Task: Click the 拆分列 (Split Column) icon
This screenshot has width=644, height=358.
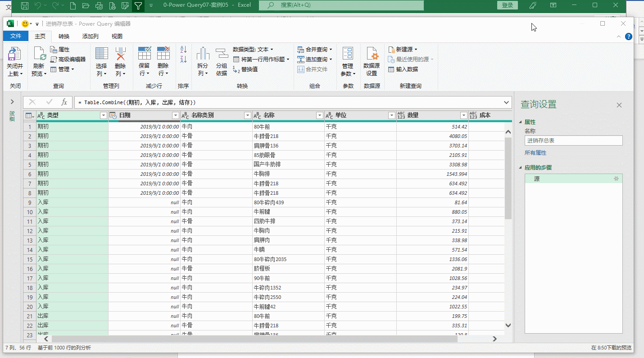Action: coord(203,53)
